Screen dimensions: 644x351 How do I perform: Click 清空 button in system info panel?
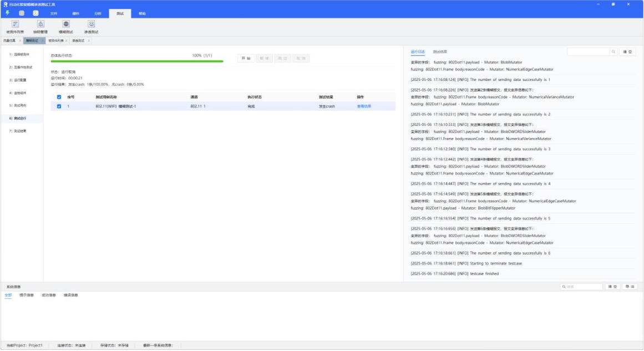(x=612, y=287)
